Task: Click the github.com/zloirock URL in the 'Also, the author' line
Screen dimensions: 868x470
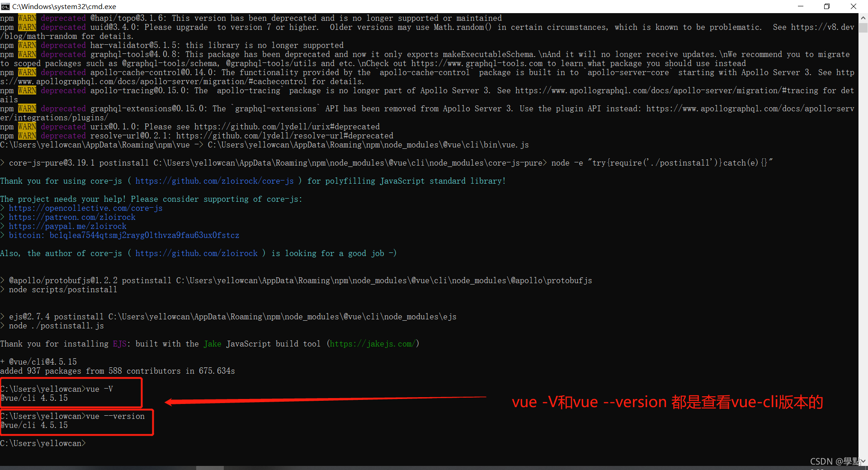Action: (x=196, y=253)
